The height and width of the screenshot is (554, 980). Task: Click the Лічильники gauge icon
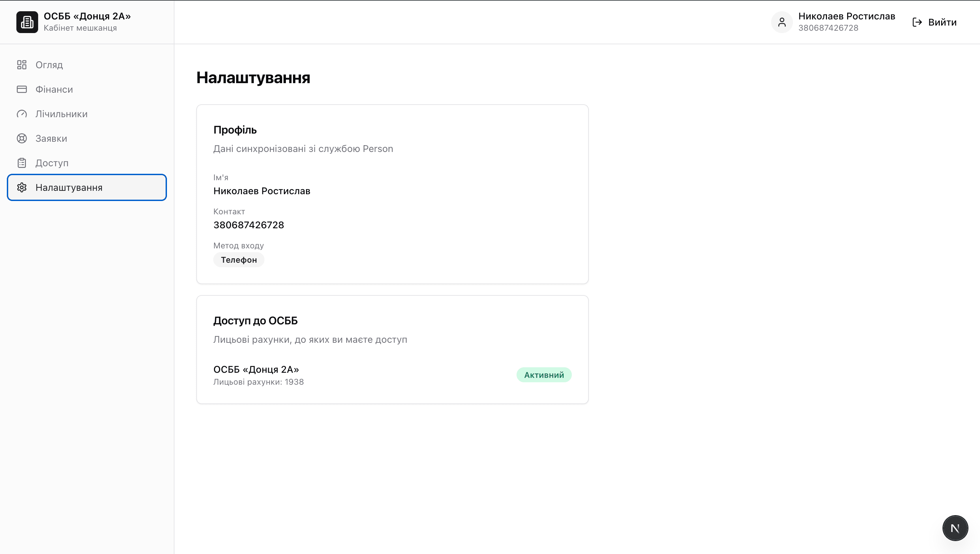point(22,114)
